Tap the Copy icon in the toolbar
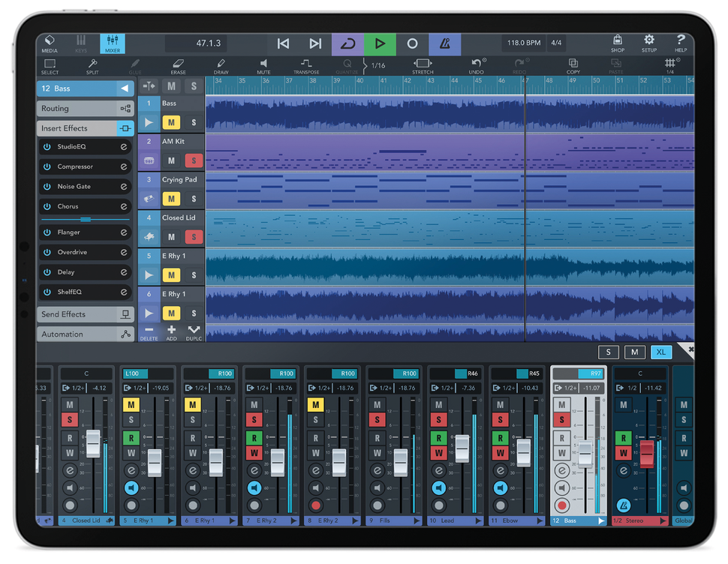The width and height of the screenshot is (728, 564). [573, 66]
